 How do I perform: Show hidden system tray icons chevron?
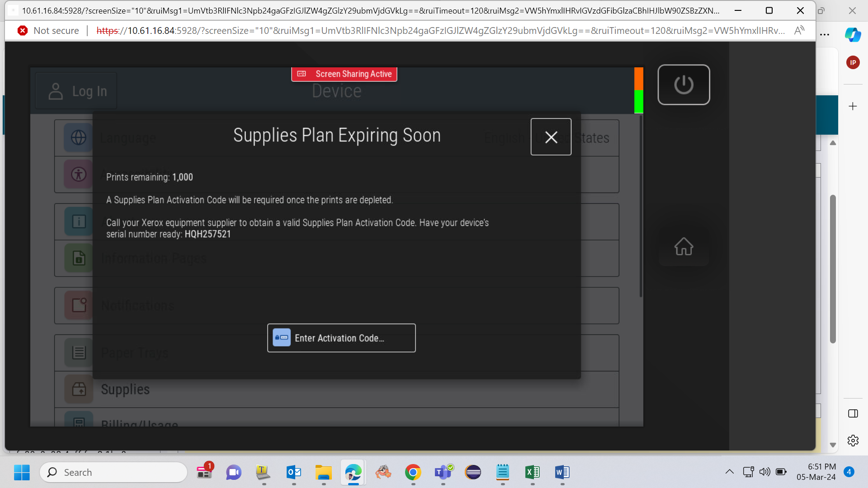(729, 472)
